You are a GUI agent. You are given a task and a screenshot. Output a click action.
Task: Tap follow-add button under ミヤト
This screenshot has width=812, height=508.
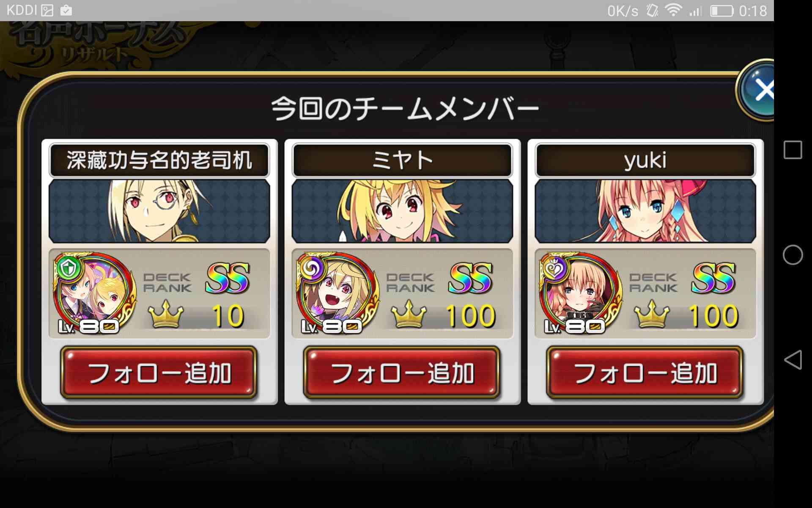click(x=402, y=373)
